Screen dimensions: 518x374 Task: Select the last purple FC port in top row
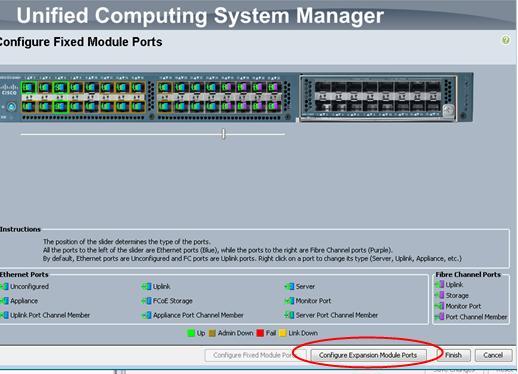(274, 88)
